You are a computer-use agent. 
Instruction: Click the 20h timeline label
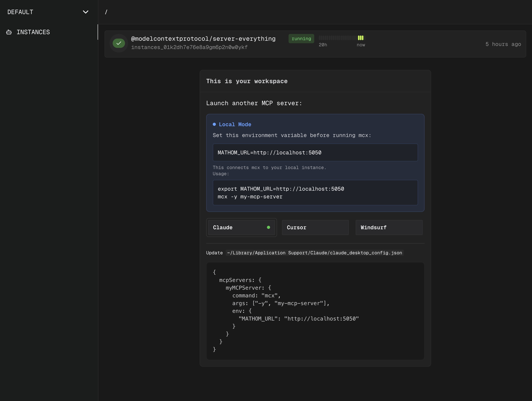point(323,45)
